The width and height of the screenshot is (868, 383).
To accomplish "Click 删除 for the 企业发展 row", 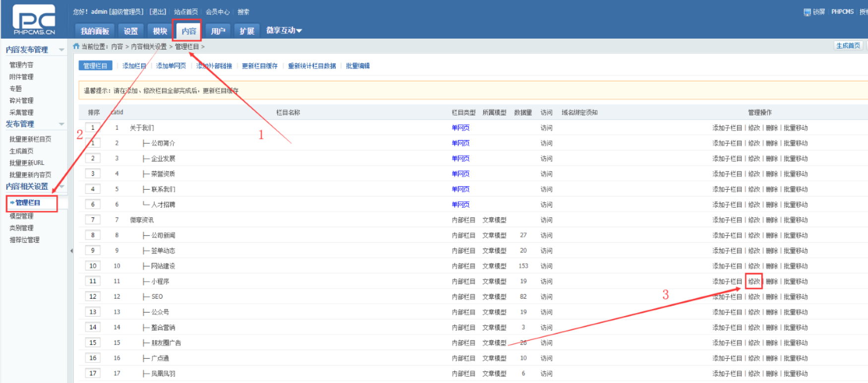I will click(772, 159).
